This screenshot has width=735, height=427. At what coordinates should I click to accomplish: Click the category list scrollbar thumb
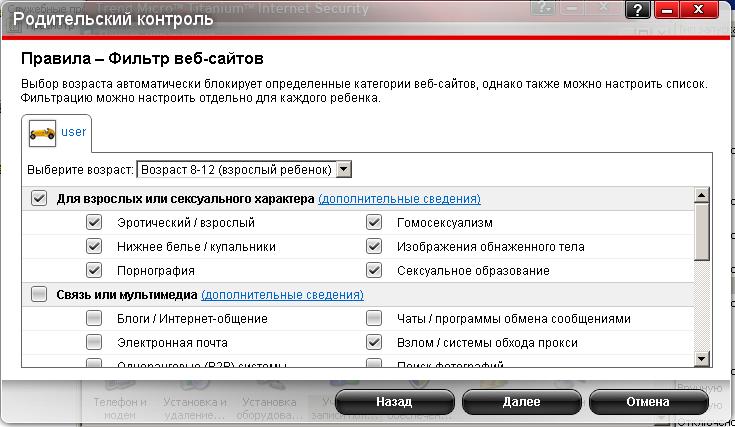(x=701, y=232)
